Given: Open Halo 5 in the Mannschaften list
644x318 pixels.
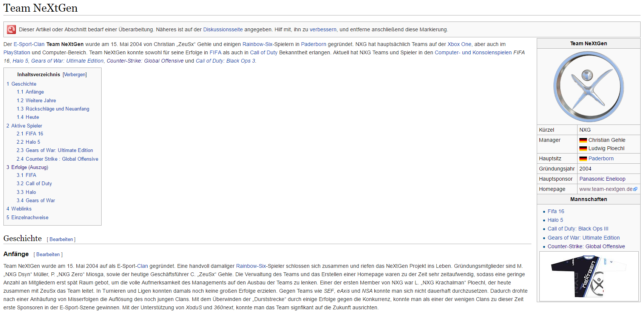Looking at the screenshot, I should [x=555, y=220].
